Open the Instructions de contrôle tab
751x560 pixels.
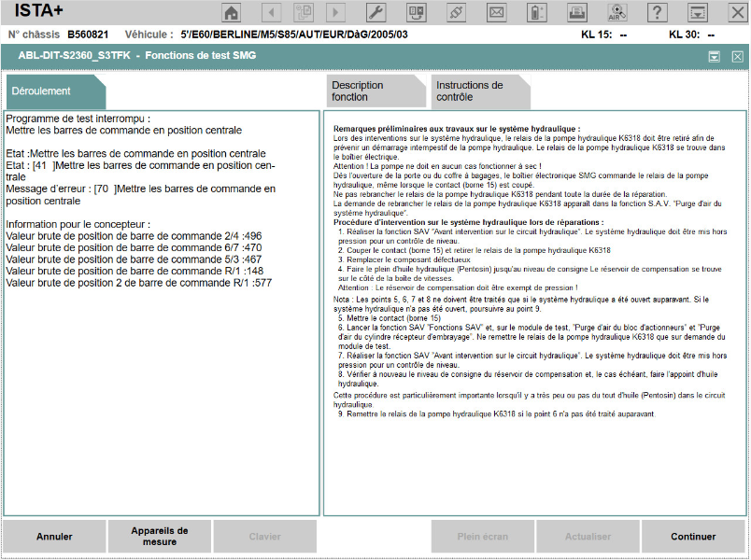[480, 91]
